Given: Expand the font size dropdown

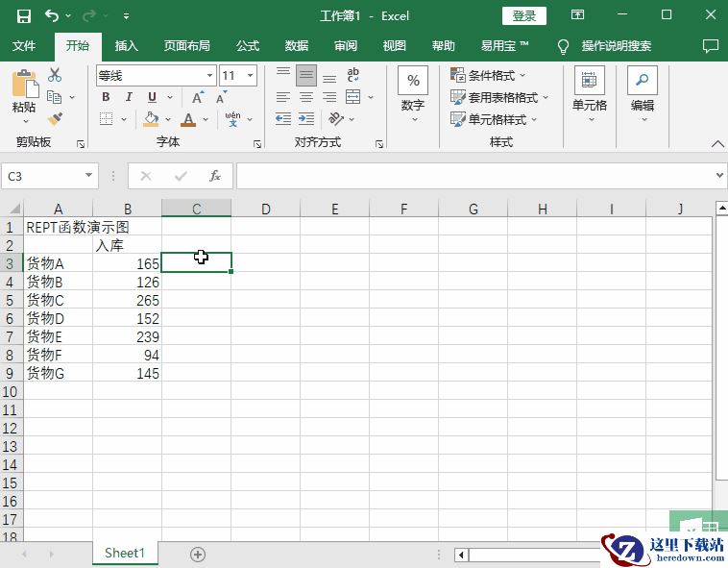Looking at the screenshot, I should click(x=251, y=75).
